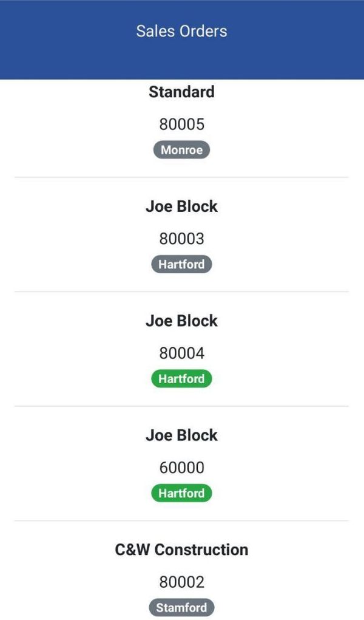364x620 pixels.
Task: Click divider line below Monroe badge
Action: 181,177
